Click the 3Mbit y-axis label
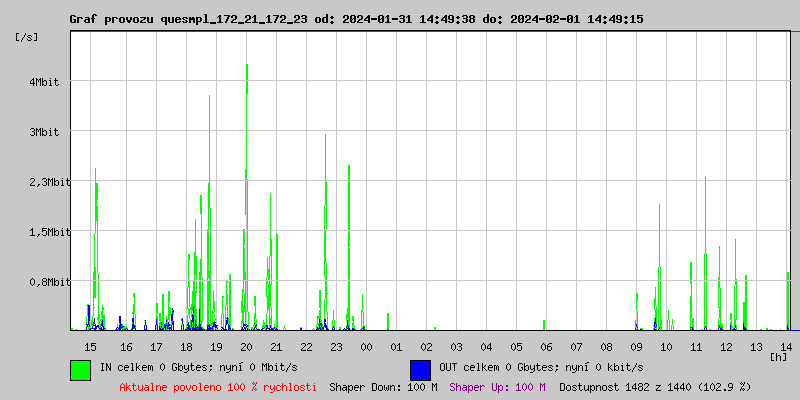 (43, 132)
